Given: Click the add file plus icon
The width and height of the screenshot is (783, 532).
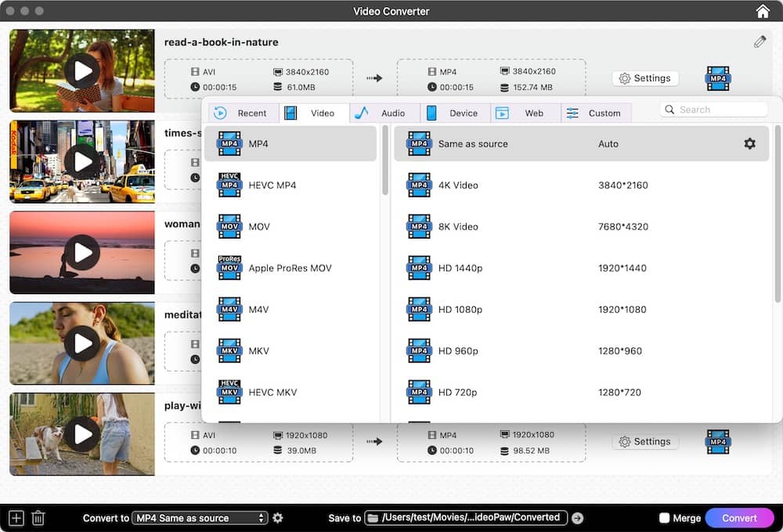Looking at the screenshot, I should (16, 518).
